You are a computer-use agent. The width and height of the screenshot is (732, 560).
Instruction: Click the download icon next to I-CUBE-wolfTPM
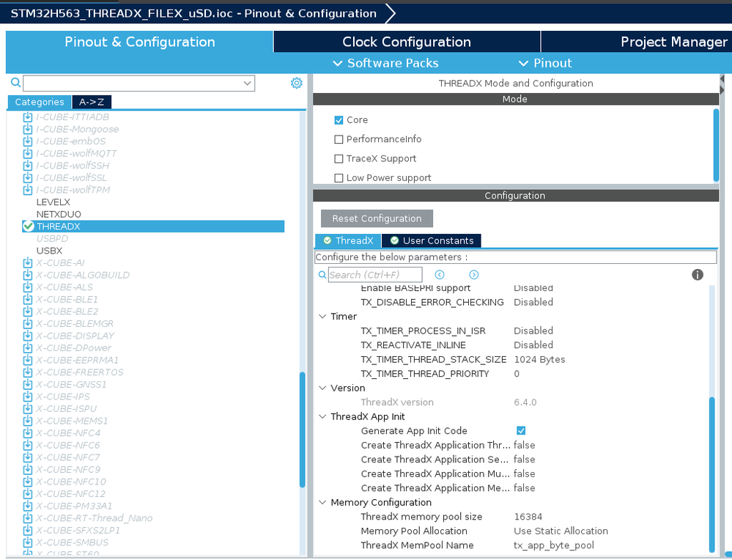(28, 190)
